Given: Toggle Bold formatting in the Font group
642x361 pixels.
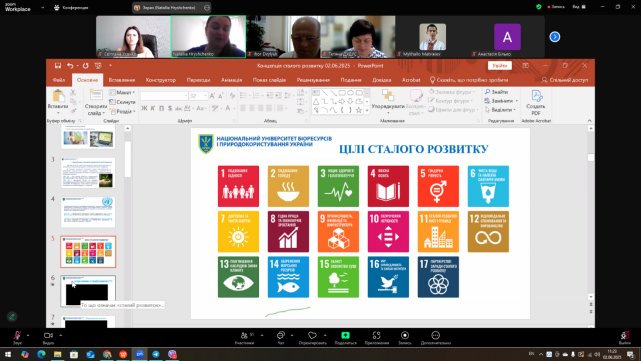Looking at the screenshot, I should click(x=144, y=108).
